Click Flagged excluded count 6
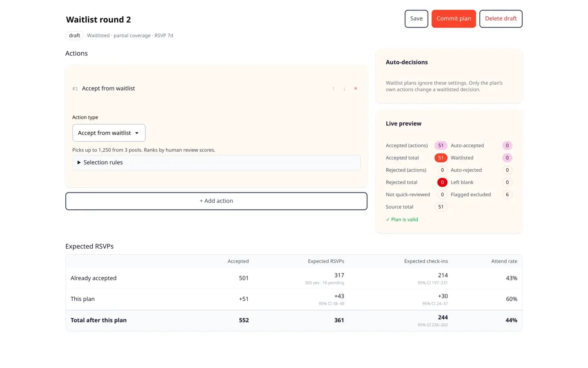 coord(507,195)
